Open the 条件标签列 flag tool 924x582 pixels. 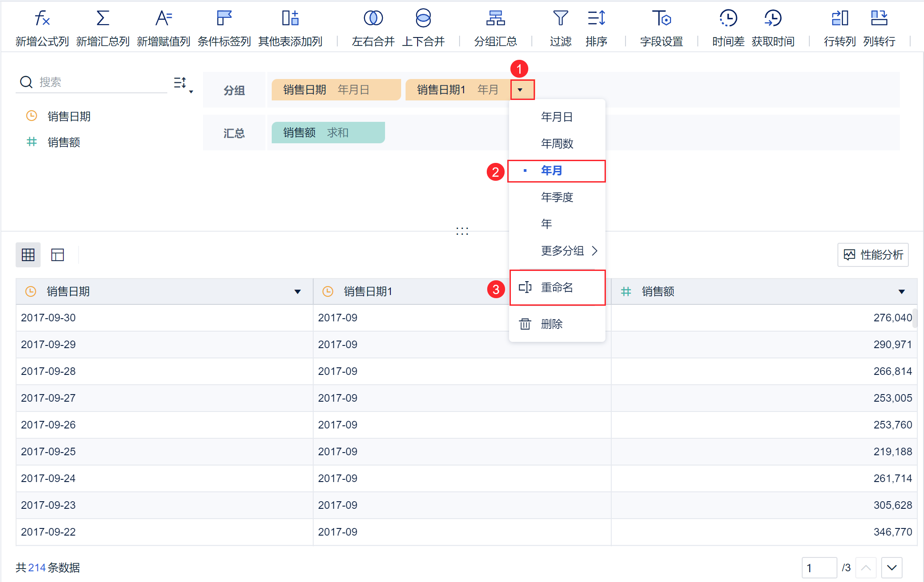coord(224,19)
